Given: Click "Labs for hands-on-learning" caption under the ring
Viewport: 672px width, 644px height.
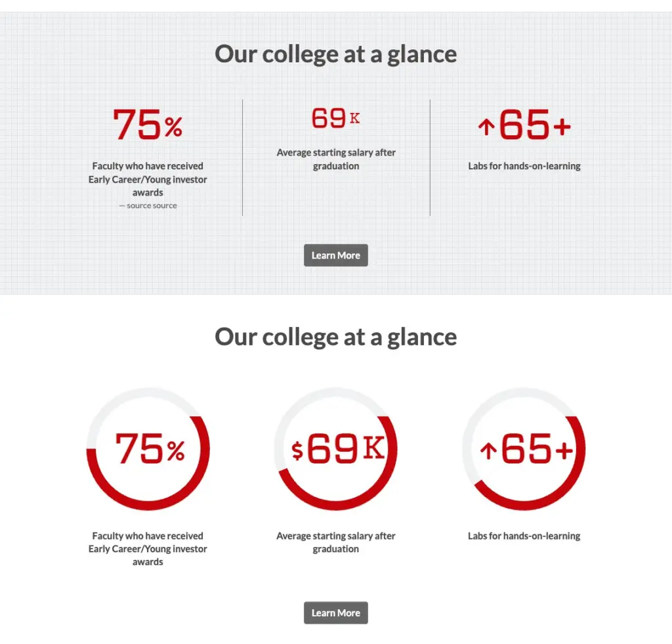Looking at the screenshot, I should coord(524,536).
